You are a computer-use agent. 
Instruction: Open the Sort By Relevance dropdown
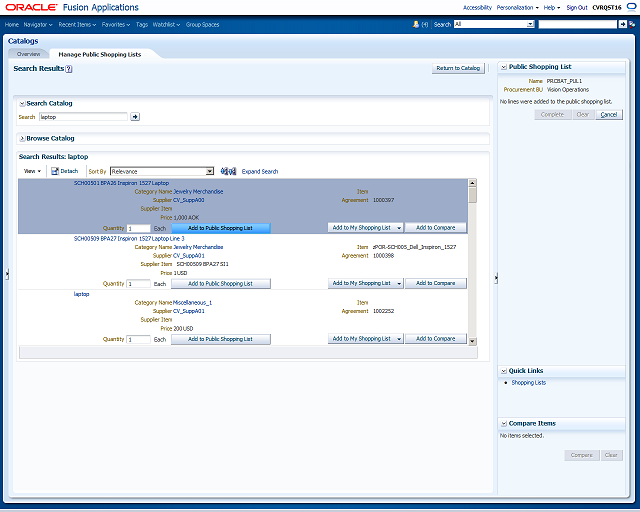(162, 171)
